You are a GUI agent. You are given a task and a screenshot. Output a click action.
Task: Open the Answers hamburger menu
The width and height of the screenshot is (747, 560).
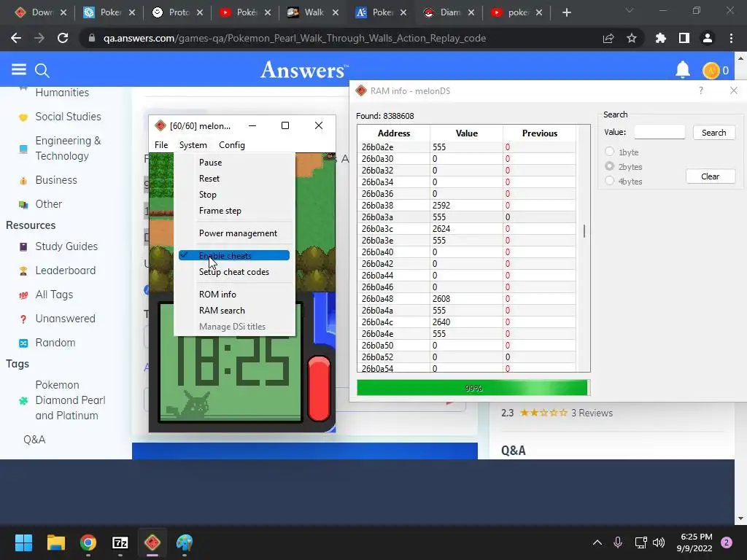pos(18,70)
